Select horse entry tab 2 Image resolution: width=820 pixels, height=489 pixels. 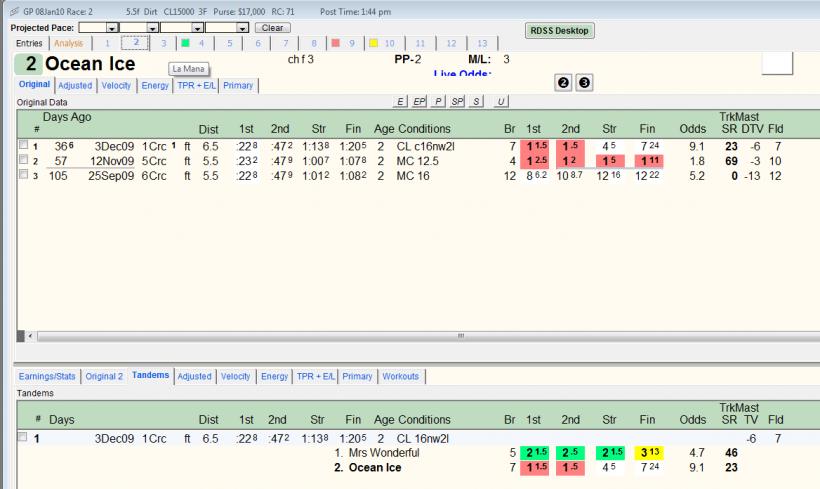pyautogui.click(x=135, y=43)
